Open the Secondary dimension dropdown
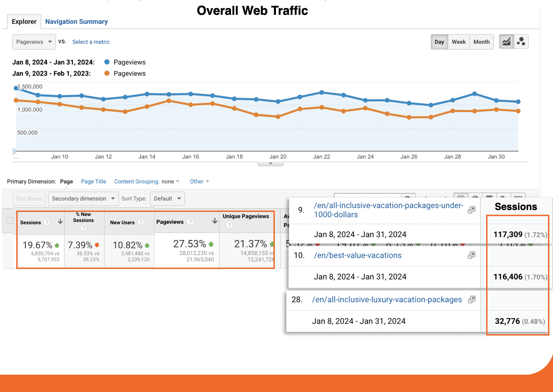The height and width of the screenshot is (392, 553). [x=83, y=199]
